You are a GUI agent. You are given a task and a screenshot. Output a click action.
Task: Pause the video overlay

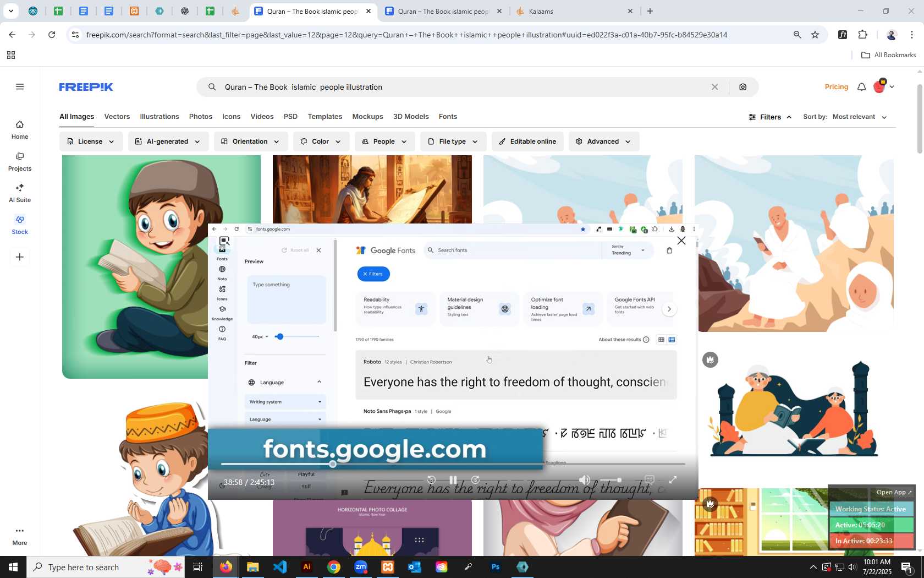(453, 480)
